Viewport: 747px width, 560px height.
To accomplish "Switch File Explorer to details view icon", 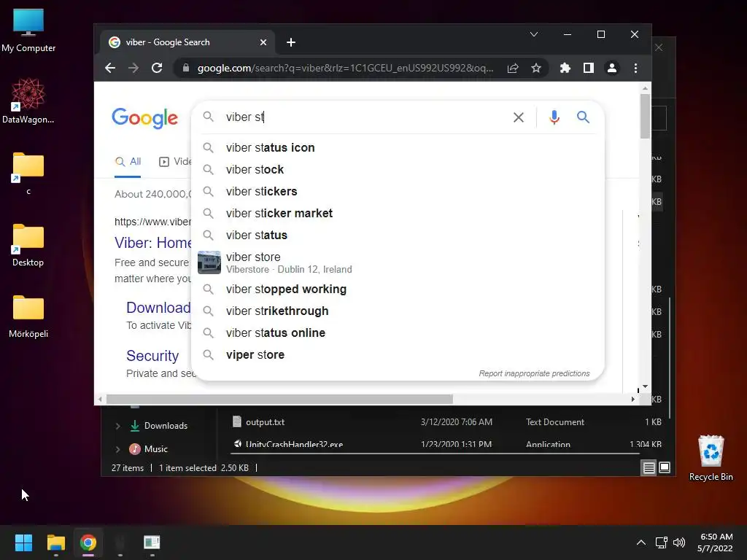I will (x=649, y=467).
